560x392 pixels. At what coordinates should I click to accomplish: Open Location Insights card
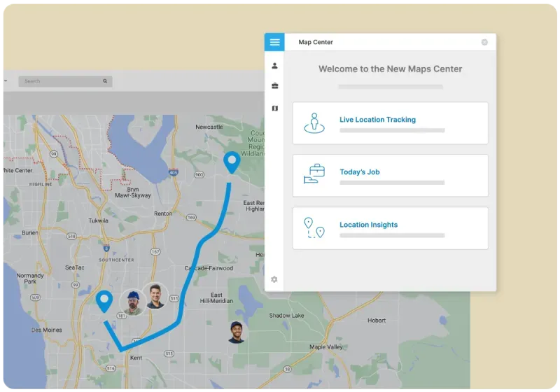point(390,228)
